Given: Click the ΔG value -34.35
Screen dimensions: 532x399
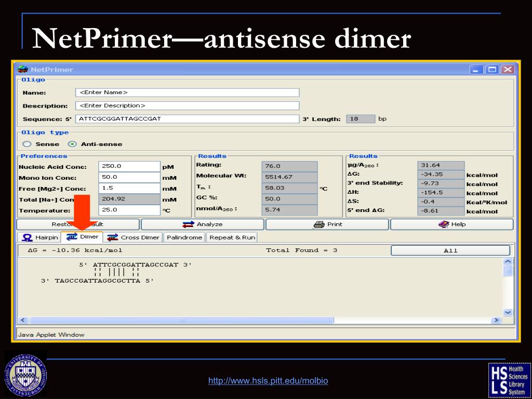Looking at the screenshot, I should [x=441, y=175].
